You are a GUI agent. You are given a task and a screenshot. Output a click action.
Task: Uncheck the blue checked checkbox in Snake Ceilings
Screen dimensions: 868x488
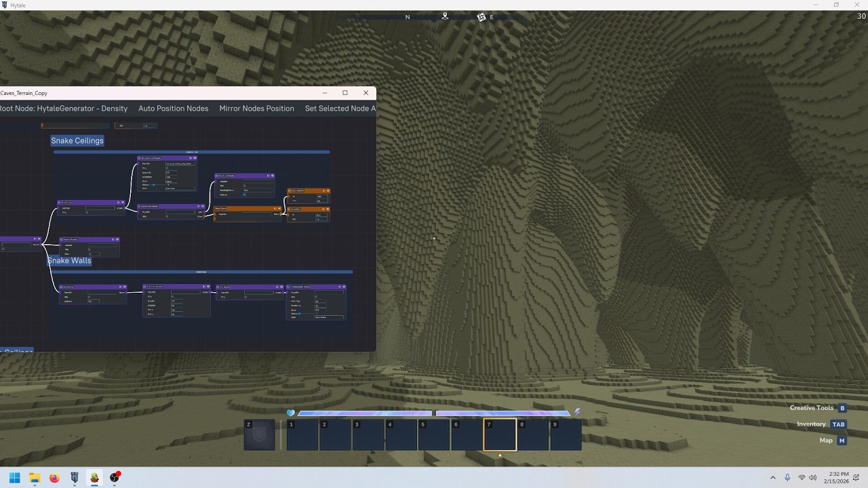tap(245, 195)
